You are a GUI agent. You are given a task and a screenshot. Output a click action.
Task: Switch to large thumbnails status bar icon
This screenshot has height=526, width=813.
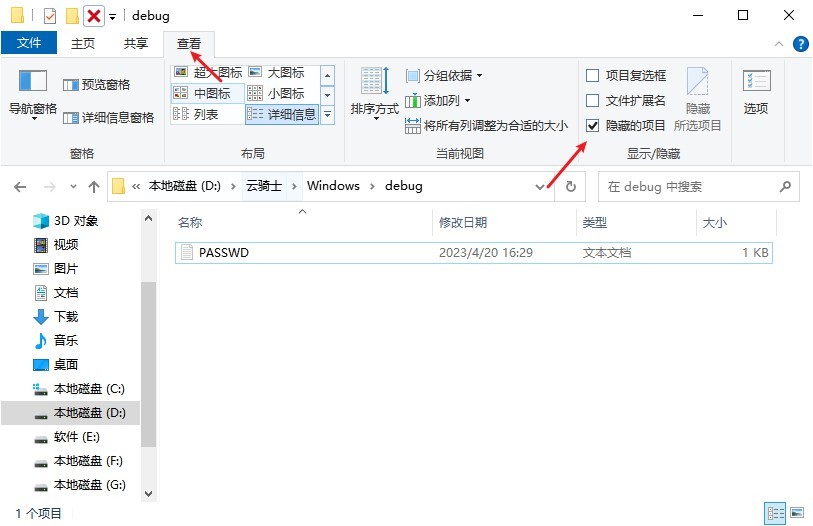point(797,514)
